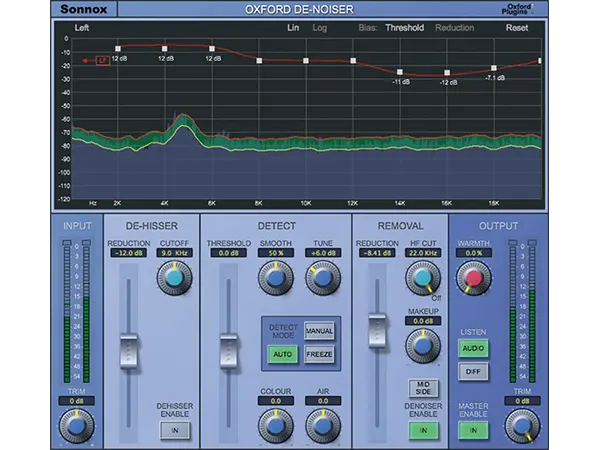Click the Cutoff 9.0 KHz value field
Image resolution: width=600 pixels, height=450 pixels.
pyautogui.click(x=174, y=253)
